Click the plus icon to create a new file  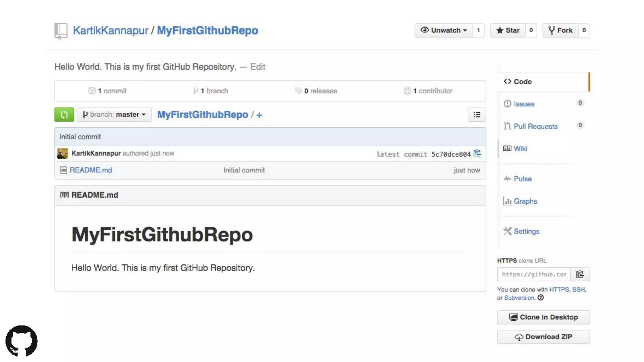pyautogui.click(x=259, y=115)
